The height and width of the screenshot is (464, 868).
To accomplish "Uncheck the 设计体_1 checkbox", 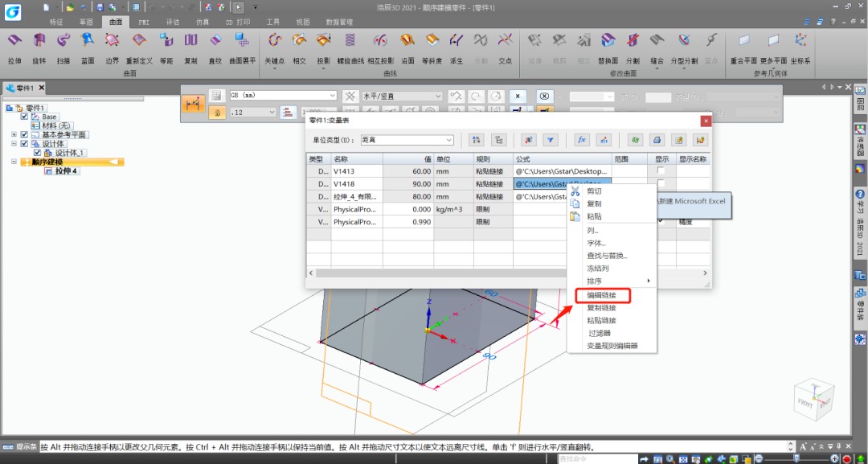I will click(x=37, y=152).
